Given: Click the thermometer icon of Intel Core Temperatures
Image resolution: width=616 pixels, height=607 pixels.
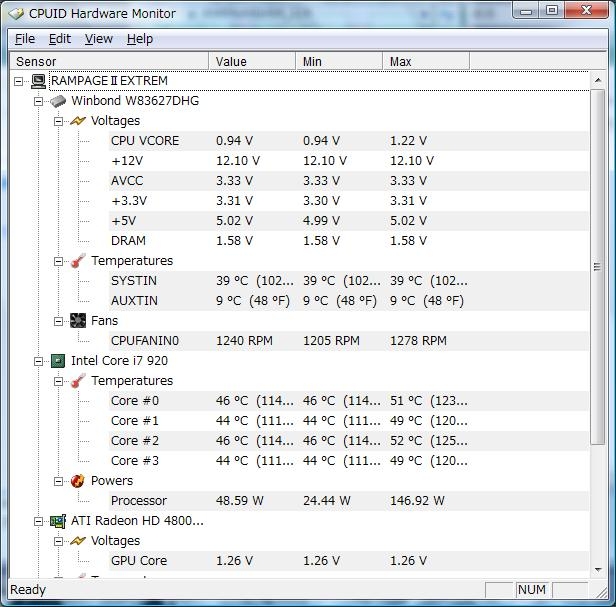Looking at the screenshot, I should pyautogui.click(x=78, y=381).
